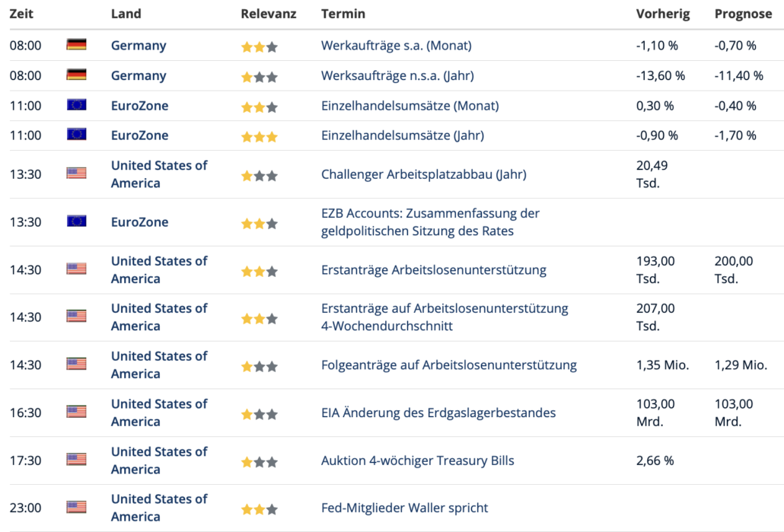Click the Germany country link at 08:00 first row
Viewport: 784px width, 532px height.
(138, 46)
